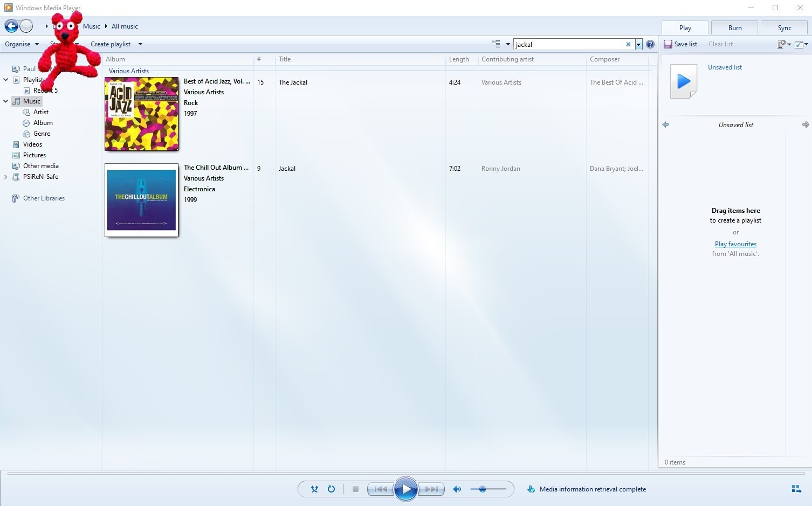812x506 pixels.
Task: Mute the volume speaker icon
Action: [x=457, y=489]
